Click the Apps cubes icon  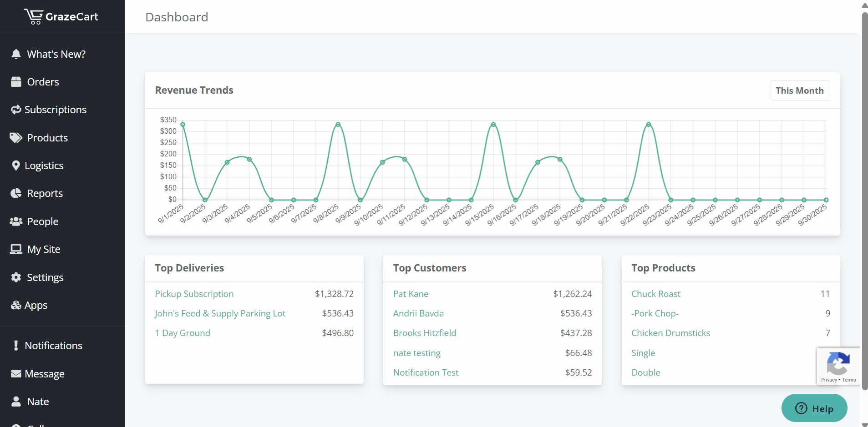click(x=16, y=305)
